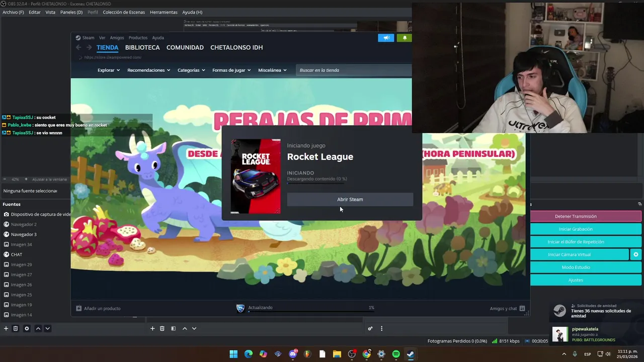This screenshot has width=644, height=362.
Task: Move source up in Fuentes list
Action: (x=38, y=328)
